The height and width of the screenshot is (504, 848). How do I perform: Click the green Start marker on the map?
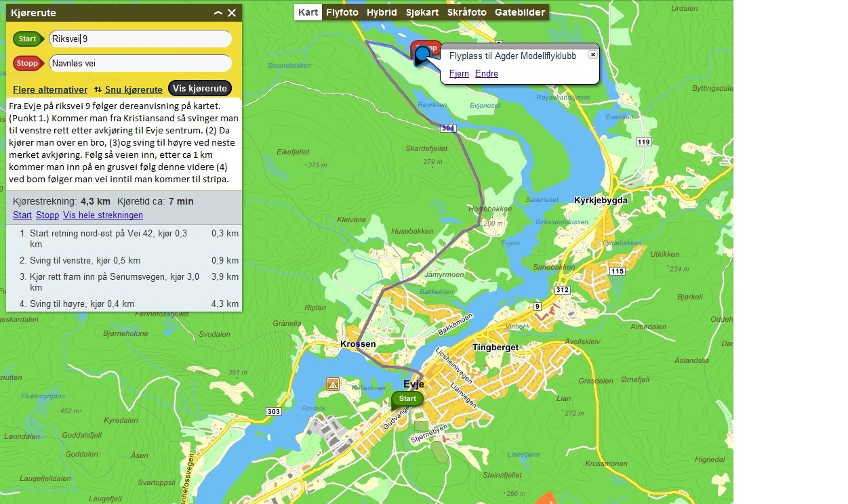407,400
